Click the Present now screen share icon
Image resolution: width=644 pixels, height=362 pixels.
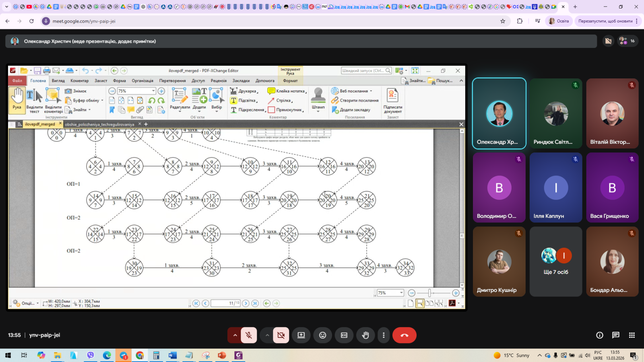[x=301, y=335]
